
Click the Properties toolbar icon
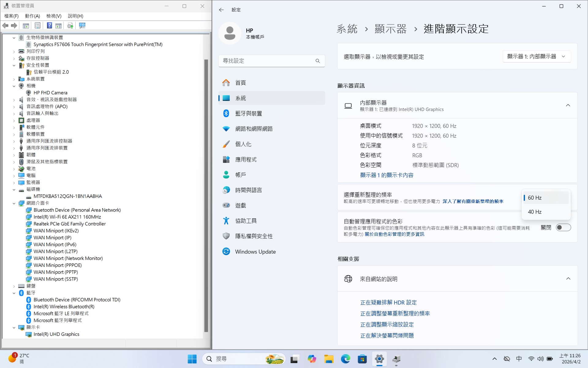point(37,25)
